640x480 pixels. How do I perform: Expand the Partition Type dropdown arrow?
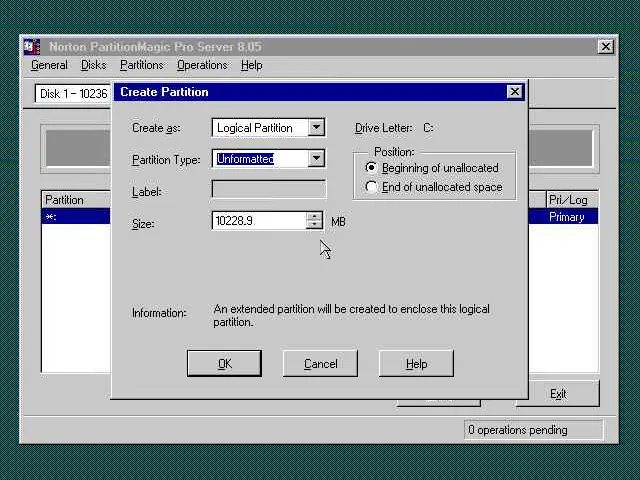click(316, 158)
